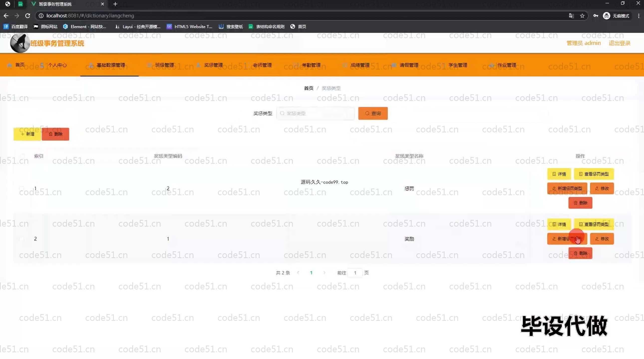
Task: Click 修改 in the 奖励 row
Action: [602, 239]
